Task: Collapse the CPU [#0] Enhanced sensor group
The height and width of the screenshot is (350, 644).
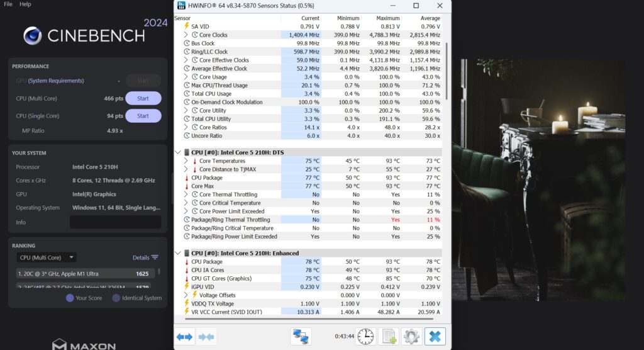Action: pyautogui.click(x=178, y=253)
